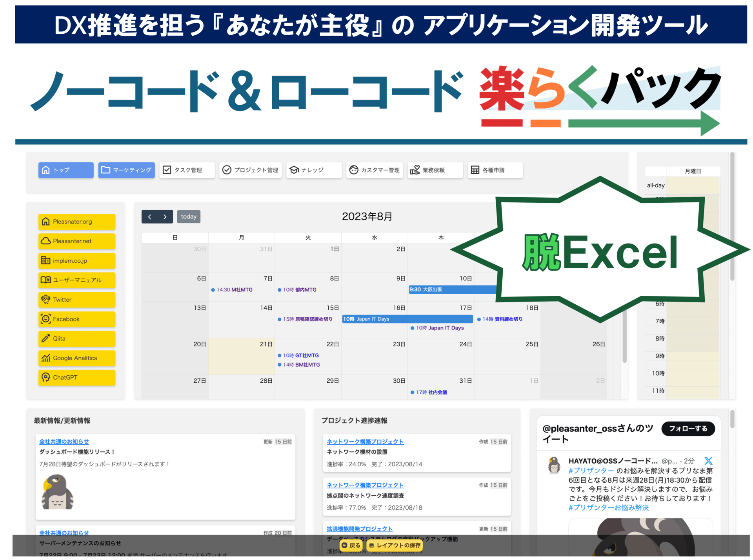Viewport: 753px width, 560px height.
Task: Open the 全社共通のお知らせ dashboard release link
Action: click(x=64, y=442)
